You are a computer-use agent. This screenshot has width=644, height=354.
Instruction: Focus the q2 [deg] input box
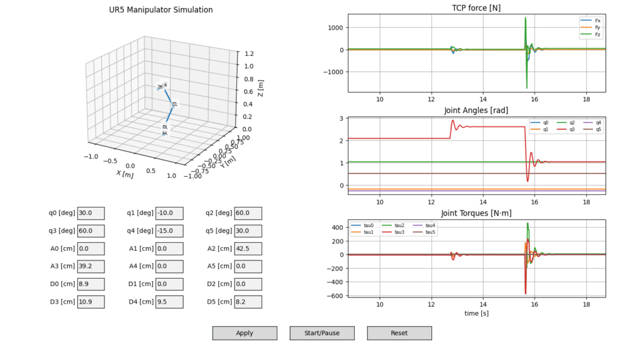(247, 213)
